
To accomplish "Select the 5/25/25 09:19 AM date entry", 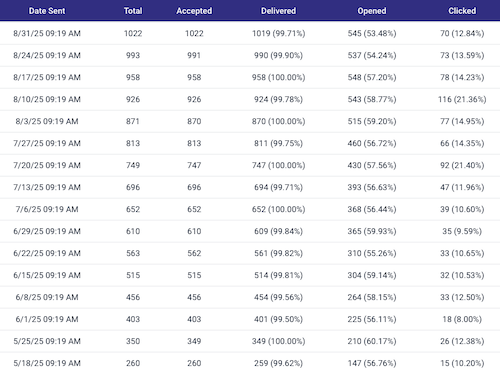I will 47,341.
